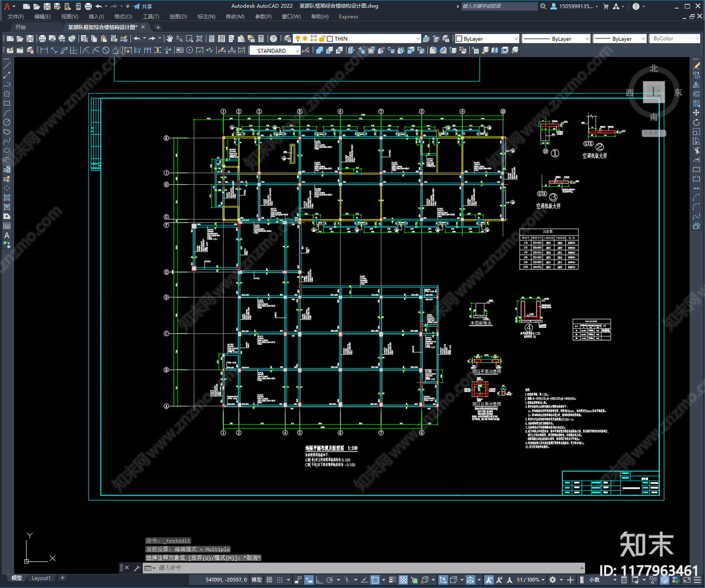
Task: Open the 绘图(D) menu
Action: (x=178, y=17)
